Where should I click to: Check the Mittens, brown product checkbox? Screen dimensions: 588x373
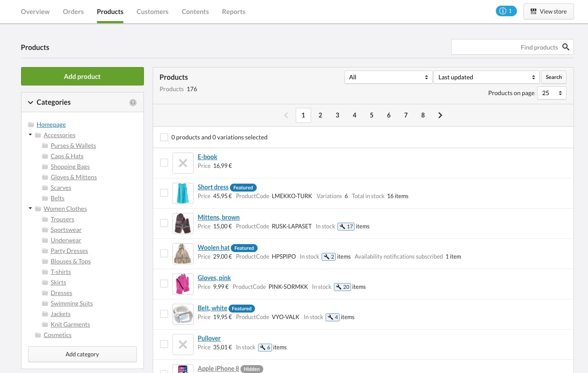[x=164, y=223]
